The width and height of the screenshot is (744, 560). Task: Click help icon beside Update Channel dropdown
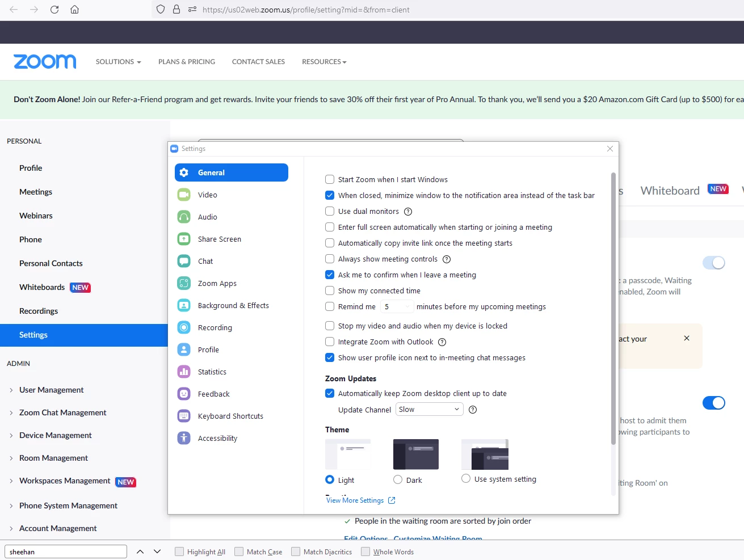pyautogui.click(x=473, y=410)
